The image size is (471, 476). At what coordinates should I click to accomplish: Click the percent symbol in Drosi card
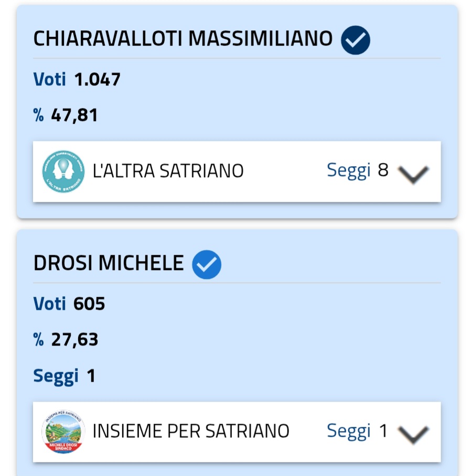point(38,339)
